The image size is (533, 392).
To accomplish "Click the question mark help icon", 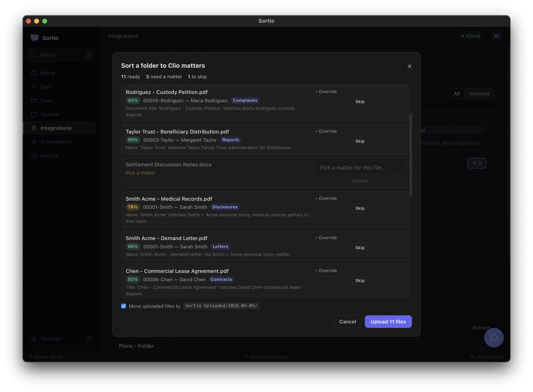I will (x=246, y=357).
